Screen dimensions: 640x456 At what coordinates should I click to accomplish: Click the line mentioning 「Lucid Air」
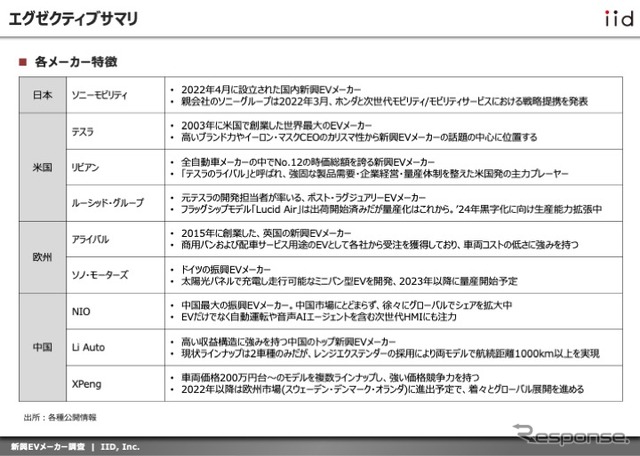tap(391, 209)
